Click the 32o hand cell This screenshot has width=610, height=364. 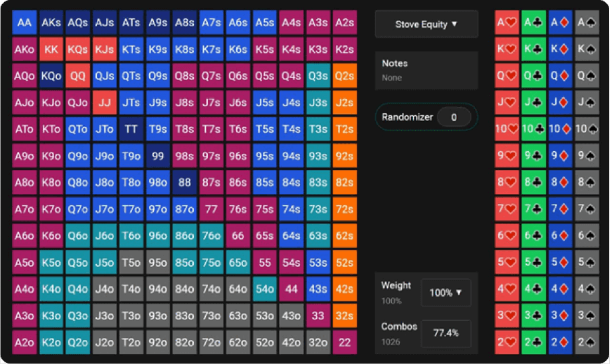[x=318, y=342]
